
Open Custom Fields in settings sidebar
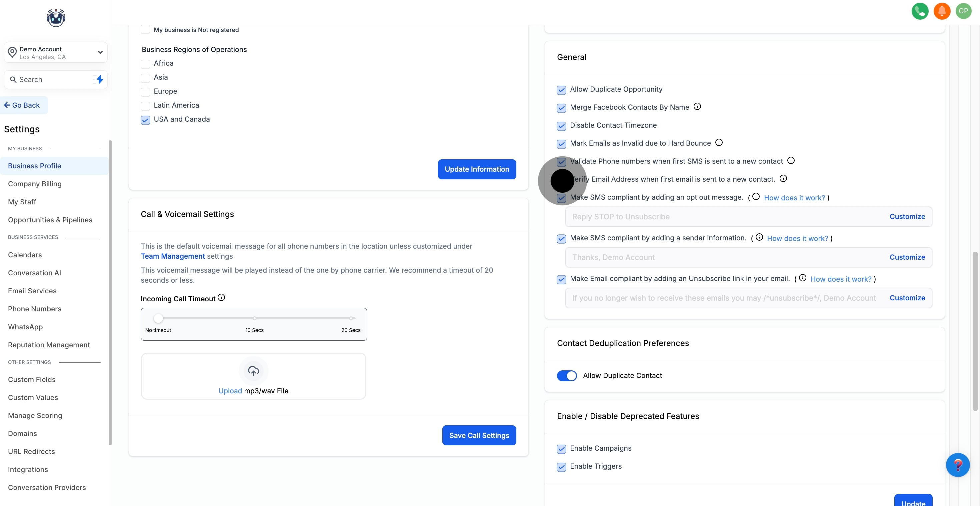click(32, 379)
